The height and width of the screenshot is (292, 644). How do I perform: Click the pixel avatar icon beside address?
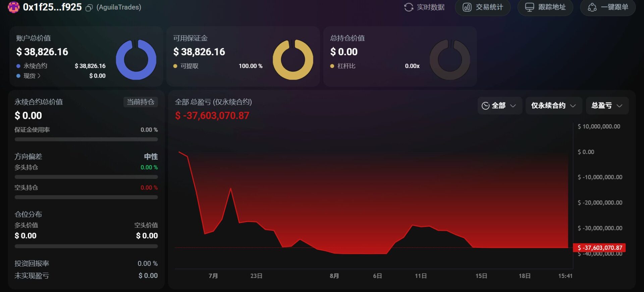coord(13,7)
